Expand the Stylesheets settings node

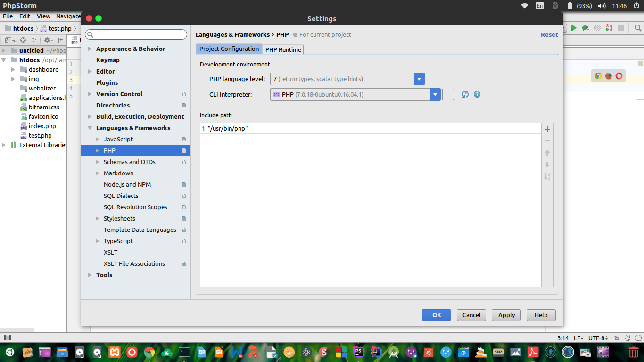[x=98, y=218]
